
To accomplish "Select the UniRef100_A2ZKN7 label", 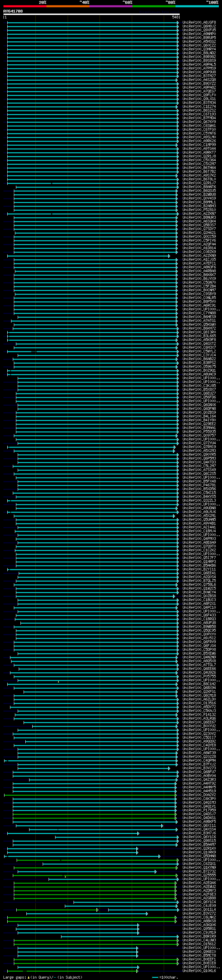I will coord(199,213).
